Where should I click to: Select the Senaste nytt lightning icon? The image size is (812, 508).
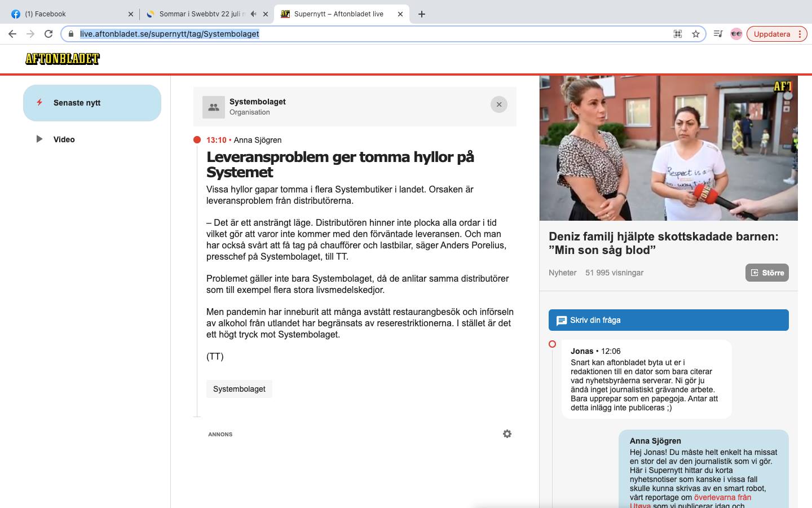39,103
